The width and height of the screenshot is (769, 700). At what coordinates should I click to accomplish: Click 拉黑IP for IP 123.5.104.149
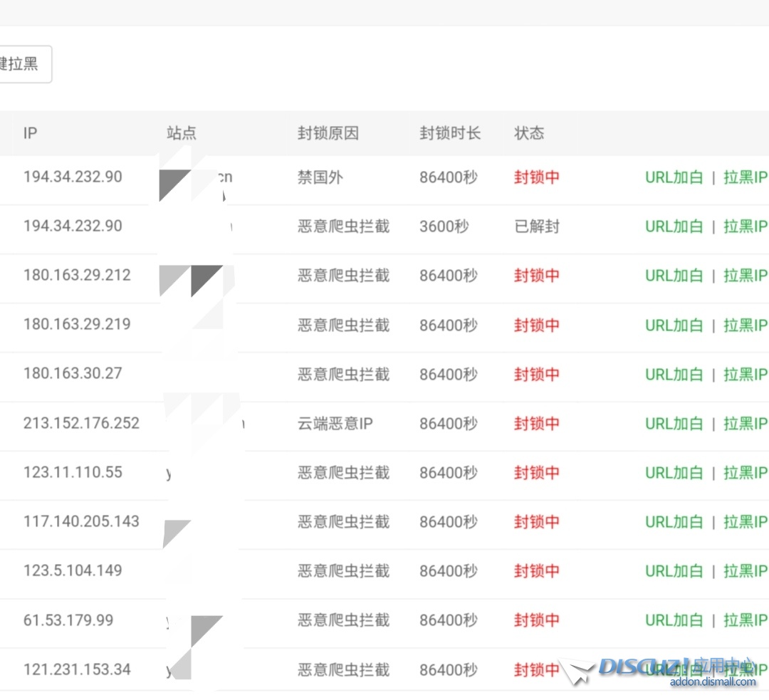[x=746, y=571]
